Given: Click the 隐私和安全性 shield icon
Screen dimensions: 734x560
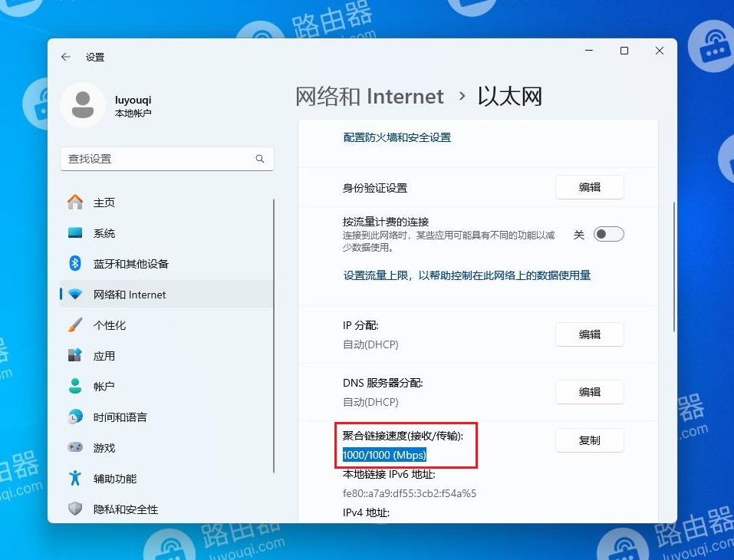Looking at the screenshot, I should pyautogui.click(x=75, y=509).
